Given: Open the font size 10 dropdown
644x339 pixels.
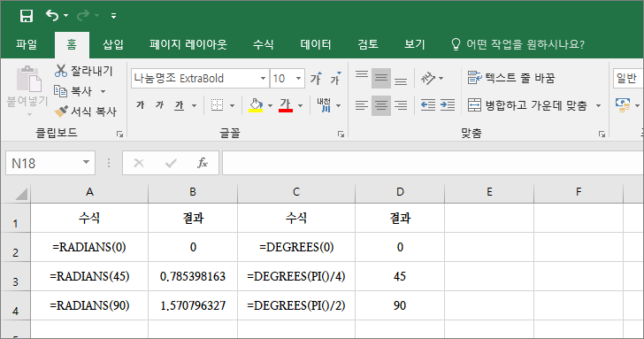Looking at the screenshot, I should coord(299,78).
